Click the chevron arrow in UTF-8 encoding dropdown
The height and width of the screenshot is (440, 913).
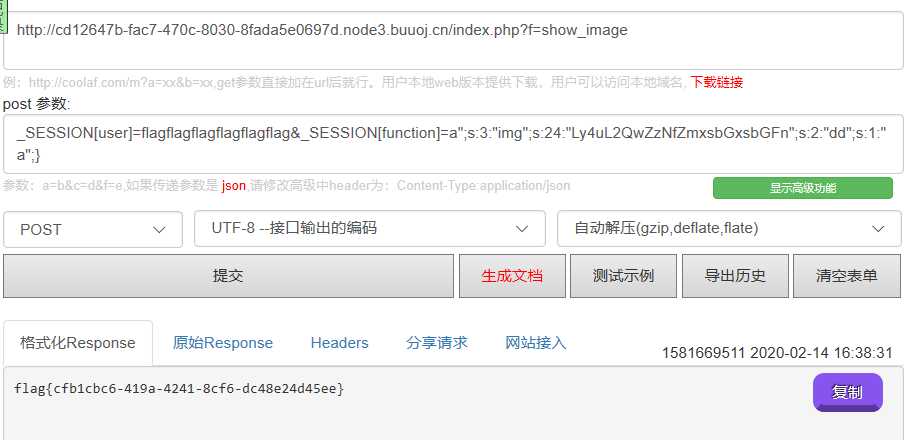click(522, 229)
